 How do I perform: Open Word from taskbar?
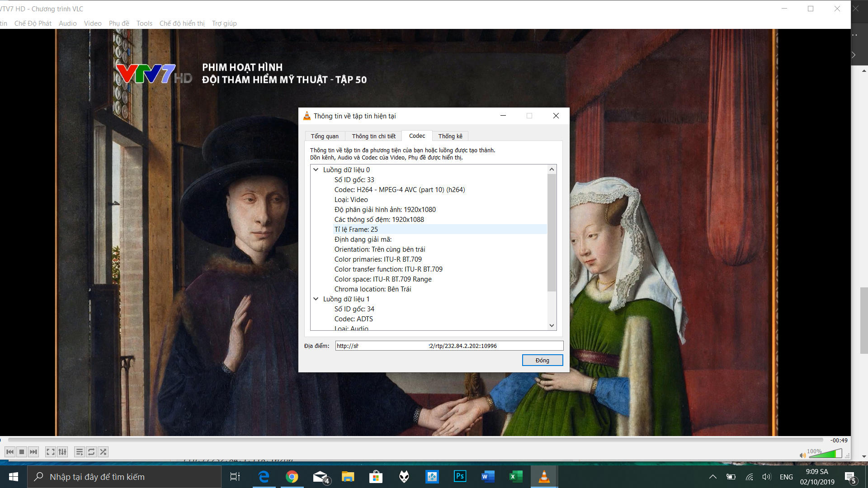[488, 477]
